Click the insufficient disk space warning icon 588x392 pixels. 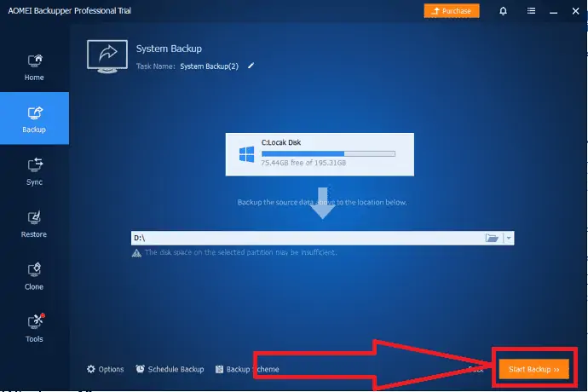click(x=136, y=253)
